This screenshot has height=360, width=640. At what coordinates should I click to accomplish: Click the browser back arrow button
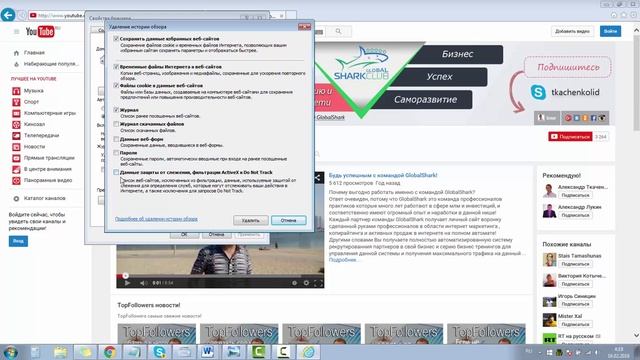pos(8,15)
